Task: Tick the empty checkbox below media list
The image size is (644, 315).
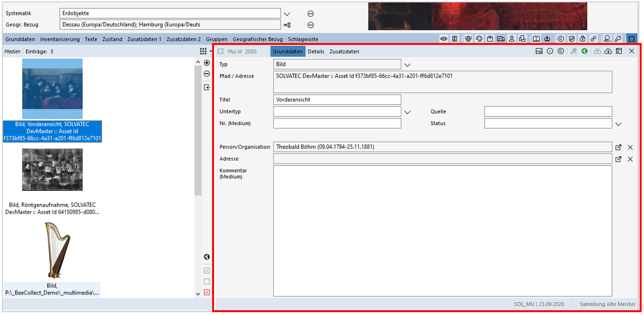Action: (x=207, y=282)
